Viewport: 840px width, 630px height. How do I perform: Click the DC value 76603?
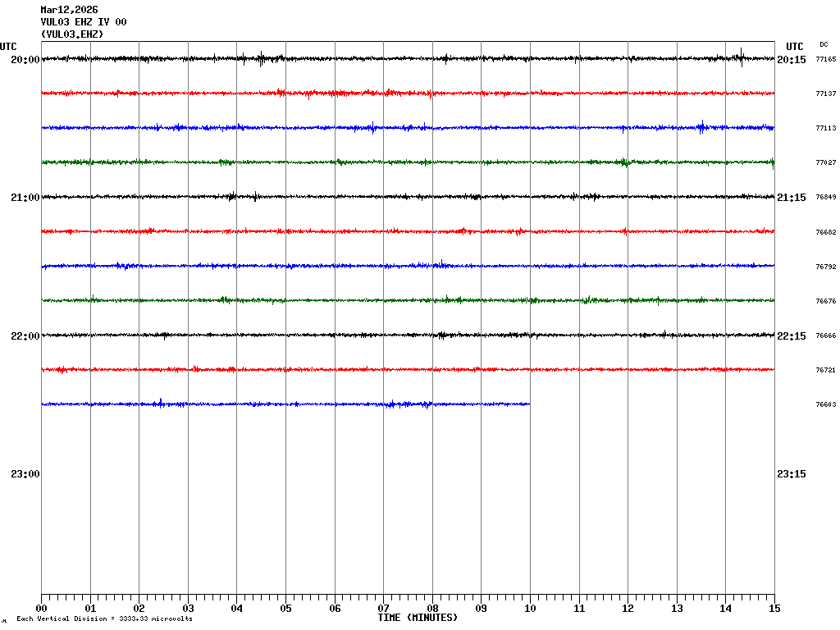pyautogui.click(x=825, y=404)
